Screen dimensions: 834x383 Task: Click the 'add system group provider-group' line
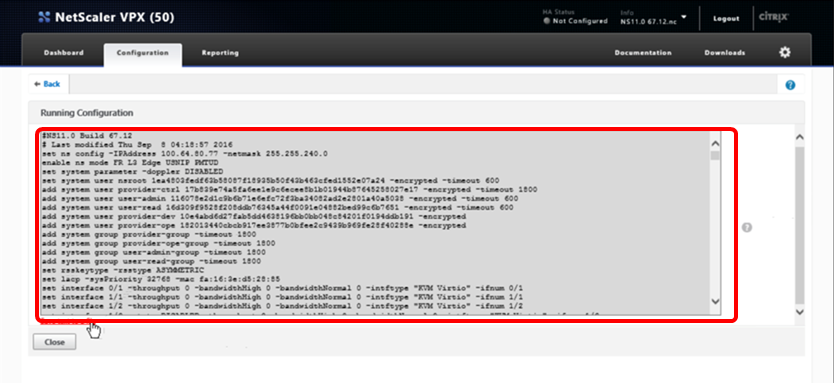point(149,234)
